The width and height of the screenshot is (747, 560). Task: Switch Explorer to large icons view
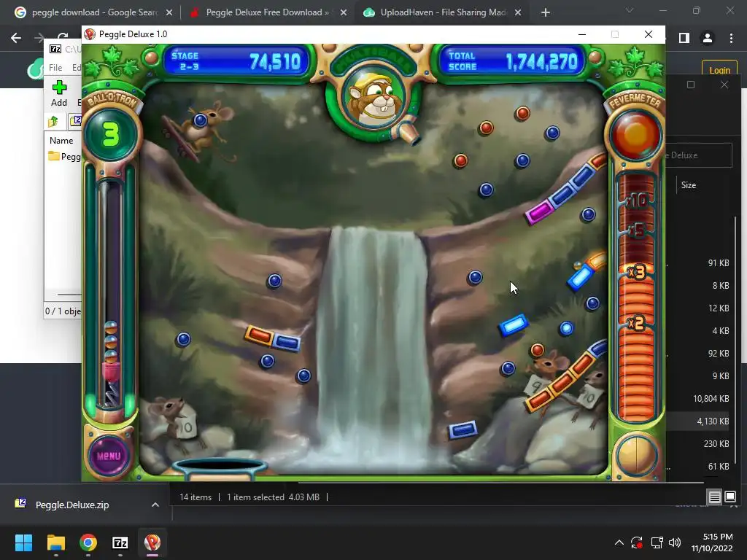pos(730,497)
